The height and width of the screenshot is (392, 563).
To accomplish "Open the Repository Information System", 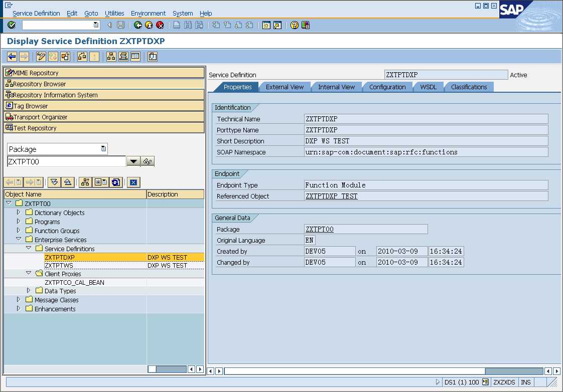I will pos(104,95).
